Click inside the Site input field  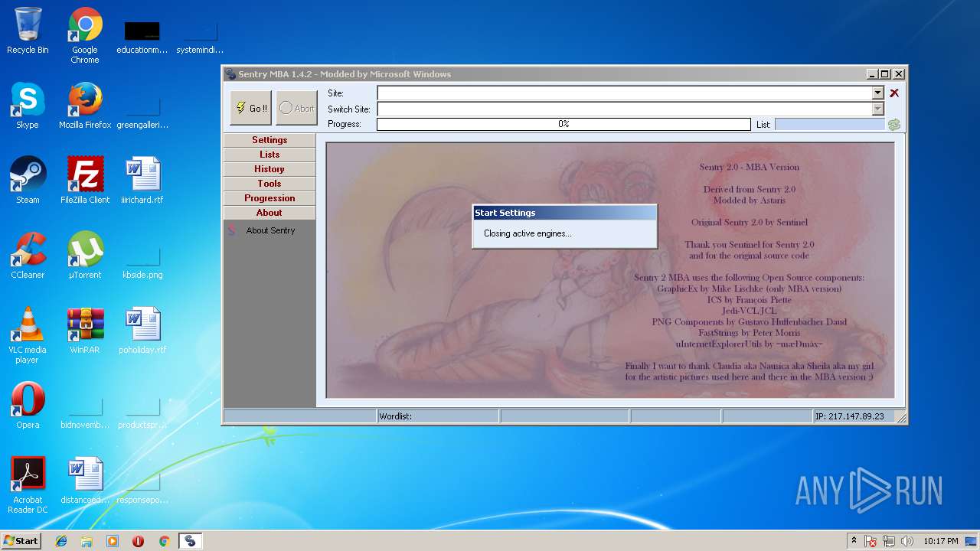coord(625,93)
